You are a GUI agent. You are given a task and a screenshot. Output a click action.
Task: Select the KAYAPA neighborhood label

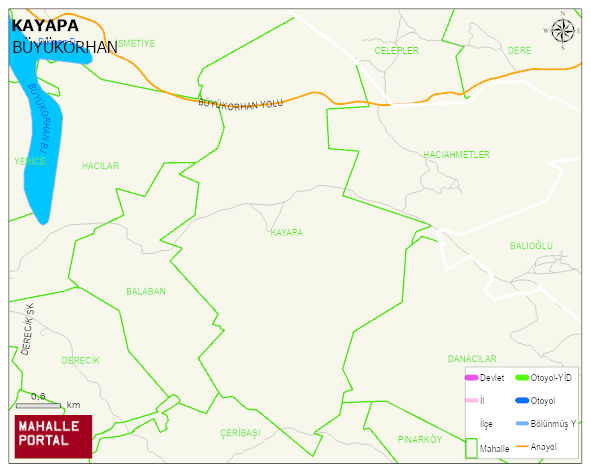(x=286, y=232)
